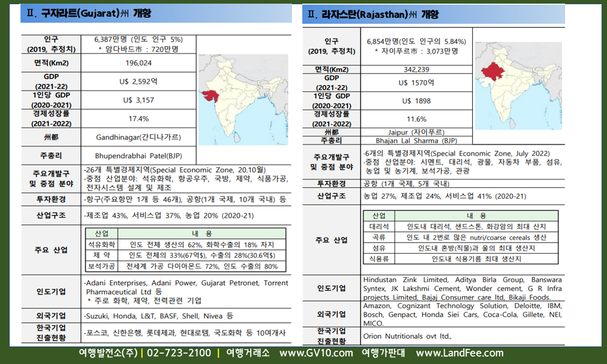Image resolution: width=607 pixels, height=364 pixels.
Task: Select per-capita GDP value 'U$ 3,157'
Action: [138, 100]
